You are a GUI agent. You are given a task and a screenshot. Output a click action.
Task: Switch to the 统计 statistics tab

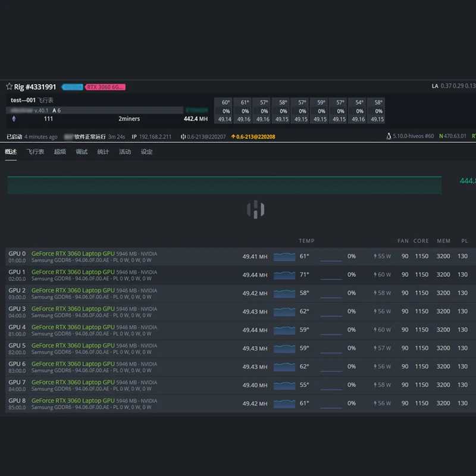(x=103, y=152)
